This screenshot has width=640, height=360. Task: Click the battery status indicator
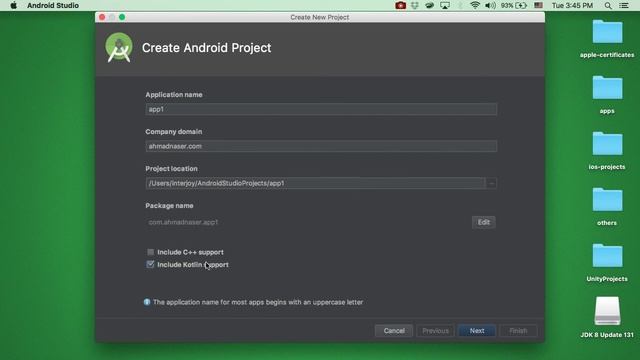(x=514, y=5)
